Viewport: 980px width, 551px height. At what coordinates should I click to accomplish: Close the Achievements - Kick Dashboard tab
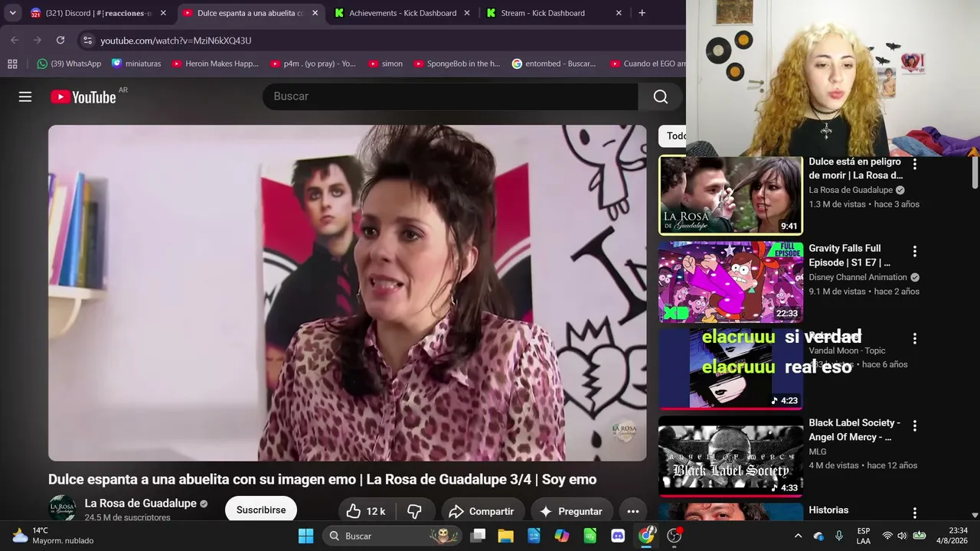(467, 13)
